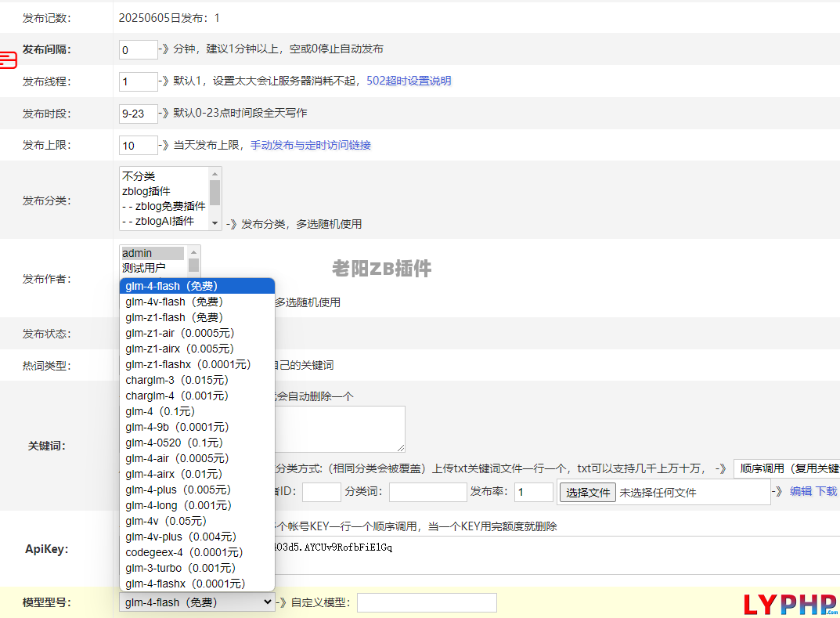The width and height of the screenshot is (840, 618).
Task: Select glm-z1-air (0.0005元) option
Action: (x=197, y=333)
